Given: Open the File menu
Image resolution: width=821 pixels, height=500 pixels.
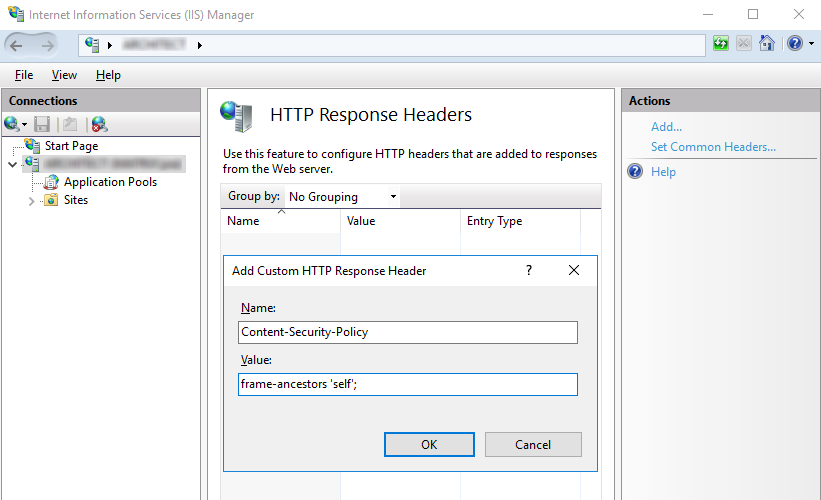Looking at the screenshot, I should tap(24, 75).
